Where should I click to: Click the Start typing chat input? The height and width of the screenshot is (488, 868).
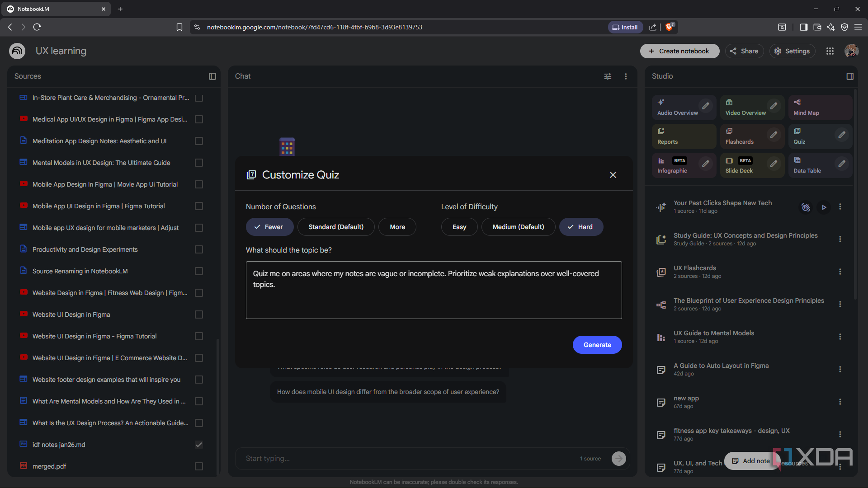[x=409, y=458]
